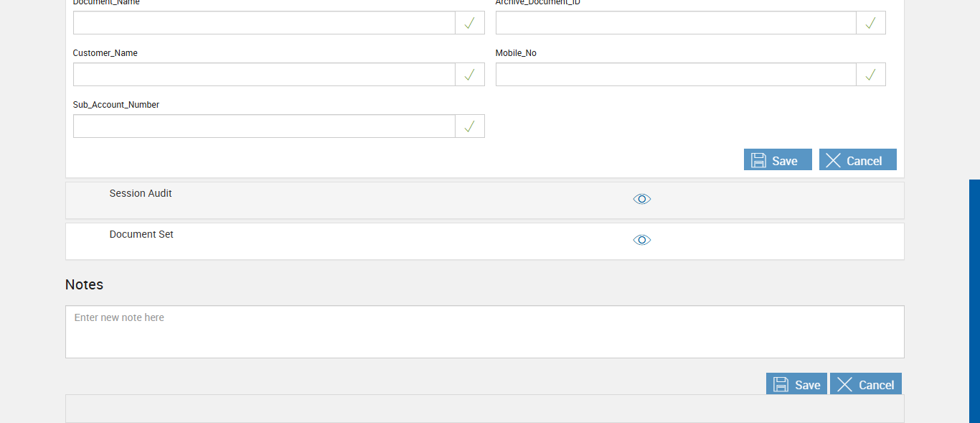Image resolution: width=980 pixels, height=423 pixels.
Task: Save the new note
Action: [796, 384]
